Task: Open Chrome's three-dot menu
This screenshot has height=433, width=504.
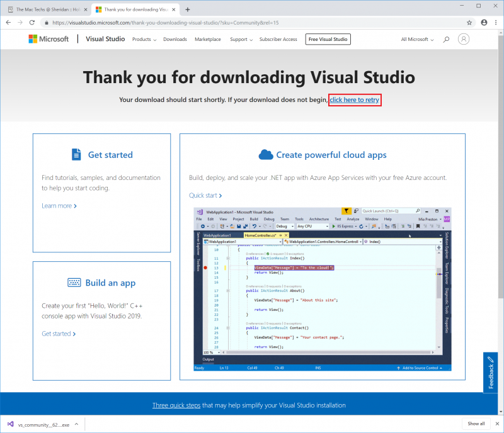Action: [496, 23]
